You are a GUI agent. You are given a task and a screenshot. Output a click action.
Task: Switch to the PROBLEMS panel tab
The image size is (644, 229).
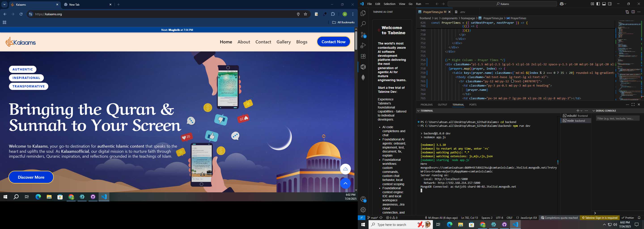click(426, 105)
